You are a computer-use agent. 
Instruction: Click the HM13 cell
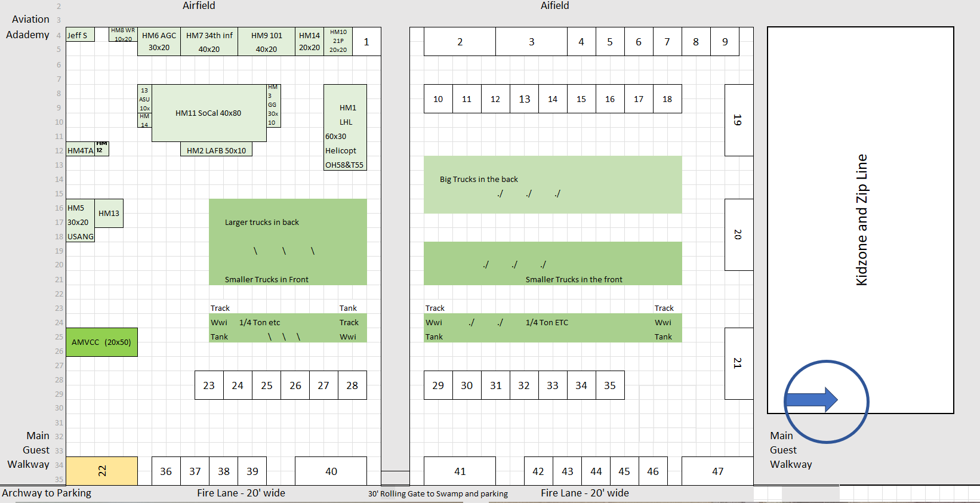109,213
